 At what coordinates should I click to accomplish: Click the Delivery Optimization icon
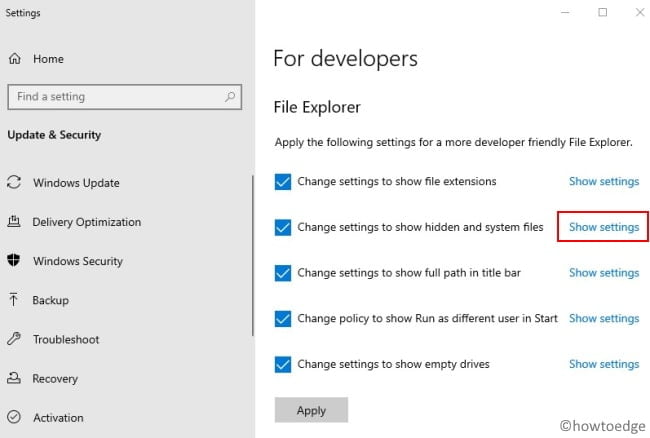click(x=14, y=221)
